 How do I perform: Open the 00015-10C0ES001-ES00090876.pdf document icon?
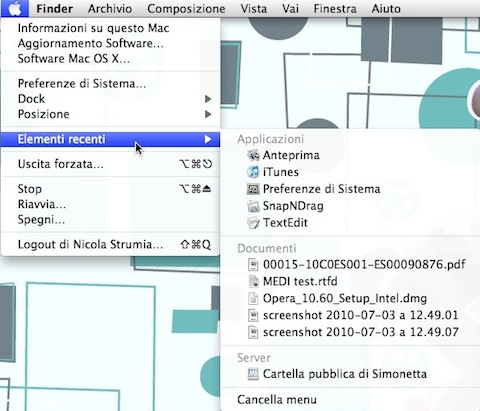(253, 265)
